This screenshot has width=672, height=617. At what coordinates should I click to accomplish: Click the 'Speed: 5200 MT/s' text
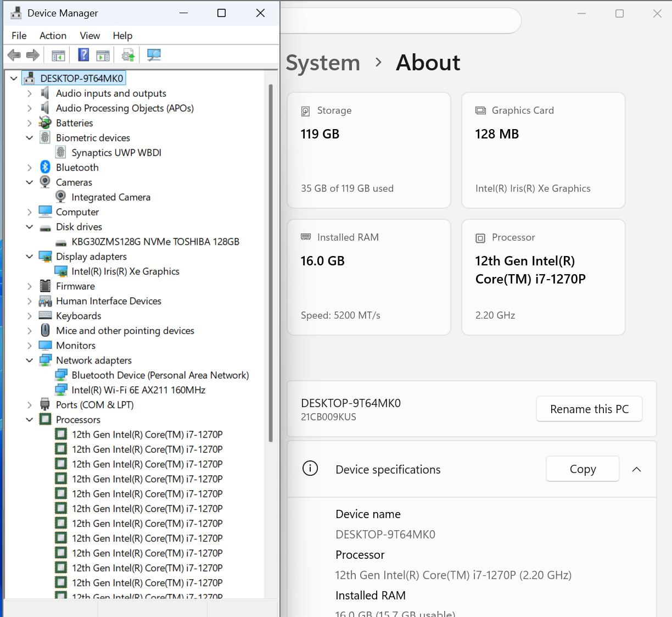340,315
